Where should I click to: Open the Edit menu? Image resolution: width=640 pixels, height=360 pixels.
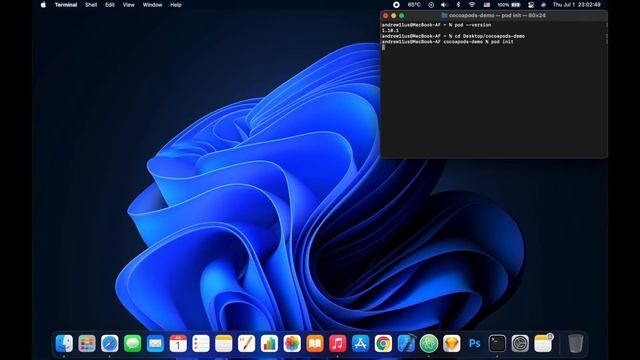[110, 5]
